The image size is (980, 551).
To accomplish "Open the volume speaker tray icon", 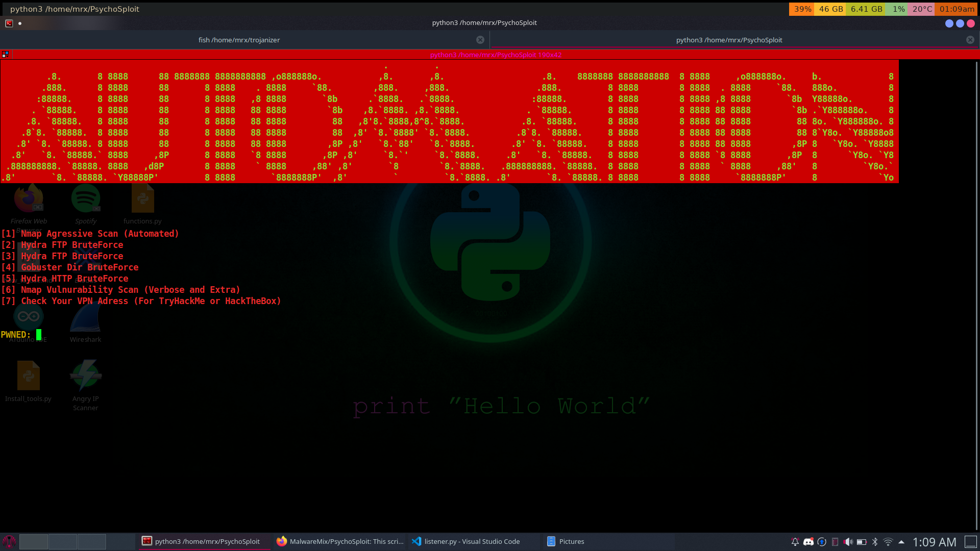I will point(848,542).
